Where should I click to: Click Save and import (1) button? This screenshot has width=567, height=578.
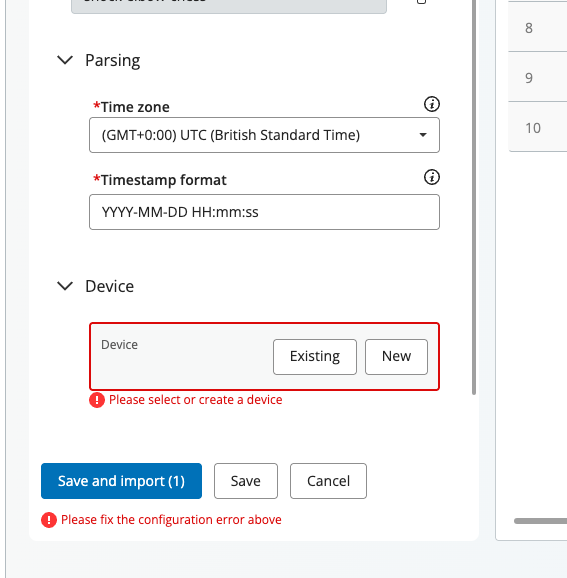click(121, 481)
